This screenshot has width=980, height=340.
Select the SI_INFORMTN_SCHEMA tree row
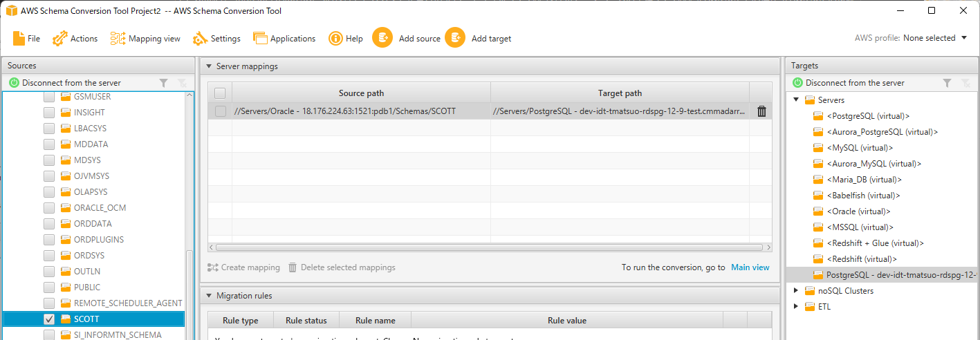(x=93, y=335)
